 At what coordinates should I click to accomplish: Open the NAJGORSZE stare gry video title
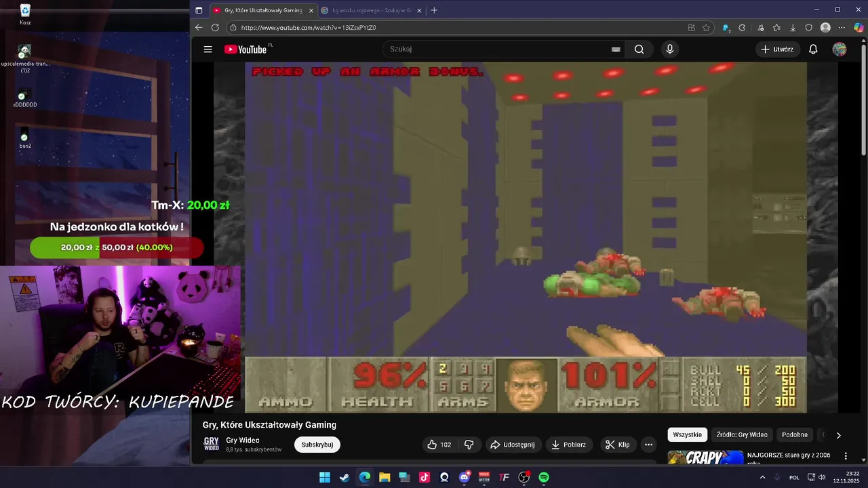(x=789, y=458)
